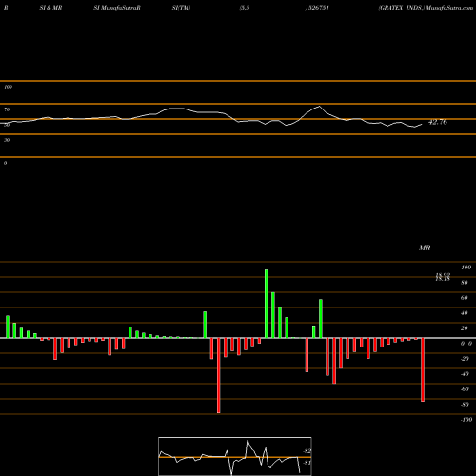476x476 pixels.
Task: Click the MR axis label 60
Action: pyautogui.click(x=465, y=298)
